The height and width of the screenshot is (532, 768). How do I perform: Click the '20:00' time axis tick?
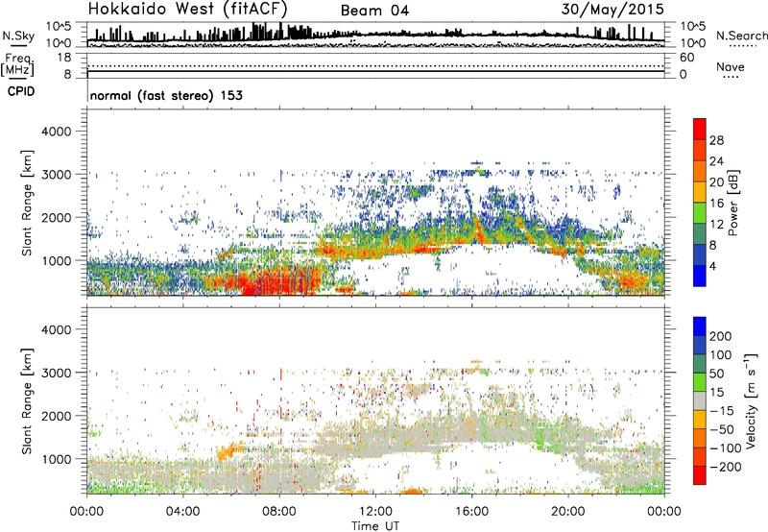pyautogui.click(x=567, y=512)
